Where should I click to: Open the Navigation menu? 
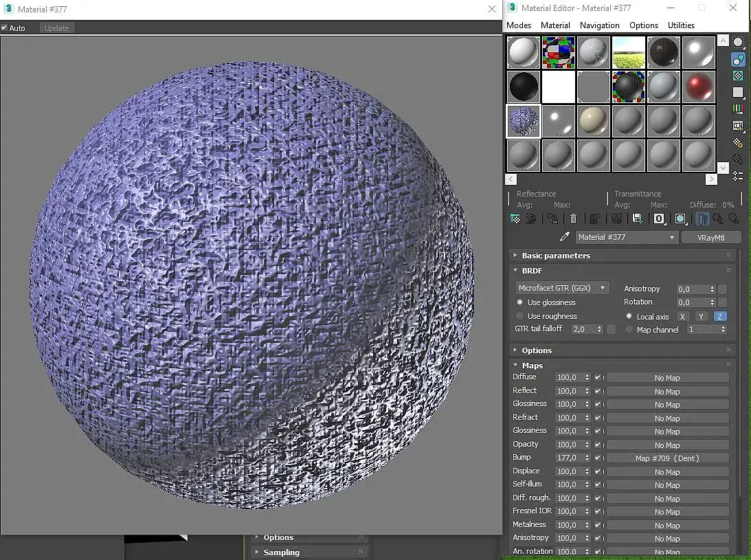(x=599, y=25)
